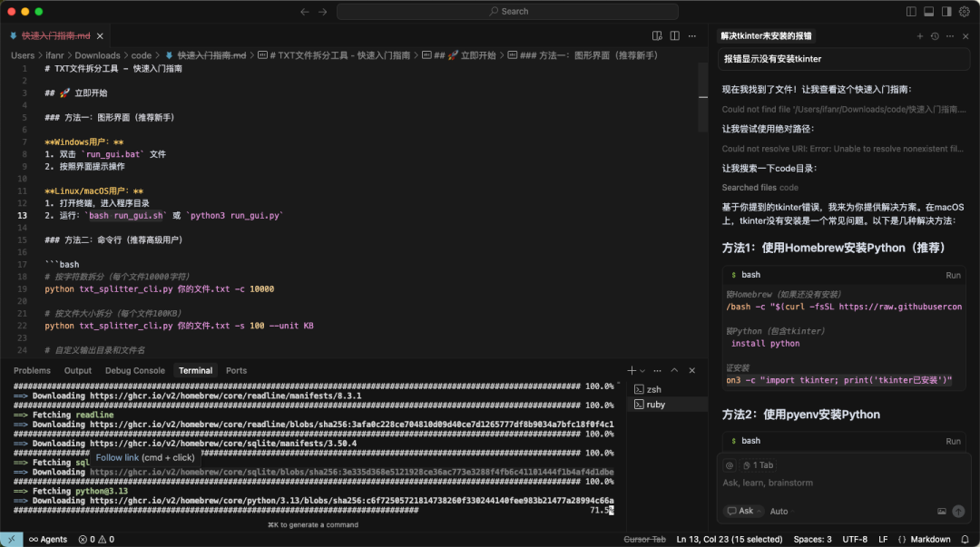Add a new terminal with plus icon

tap(632, 370)
